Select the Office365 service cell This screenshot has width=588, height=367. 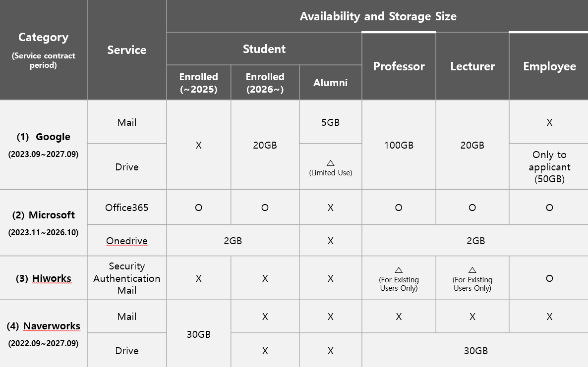pyautogui.click(x=127, y=208)
